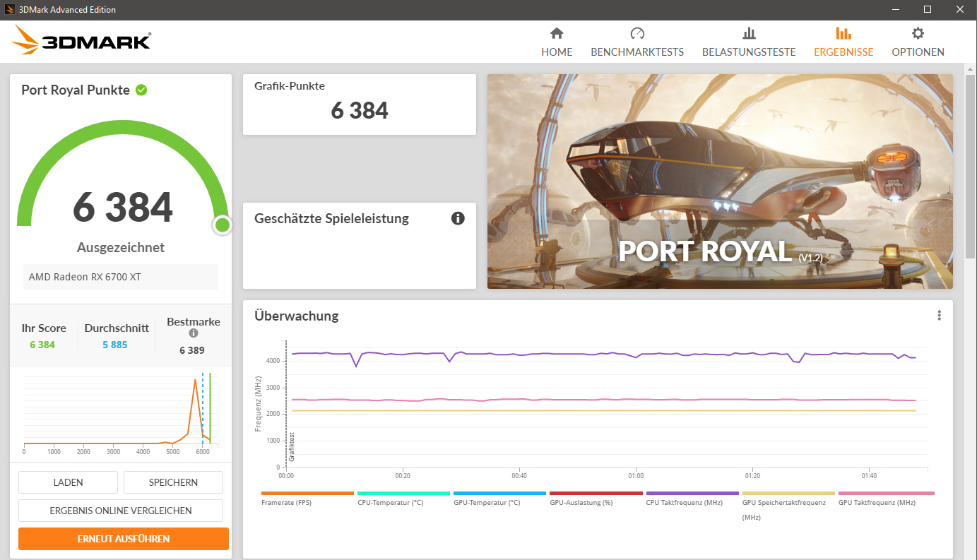Click the green score gauge knob
The width and height of the screenshot is (977, 560).
(223, 225)
